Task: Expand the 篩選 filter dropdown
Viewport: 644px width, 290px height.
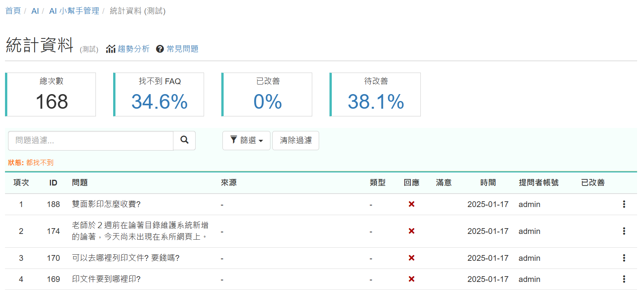Action: 246,141
